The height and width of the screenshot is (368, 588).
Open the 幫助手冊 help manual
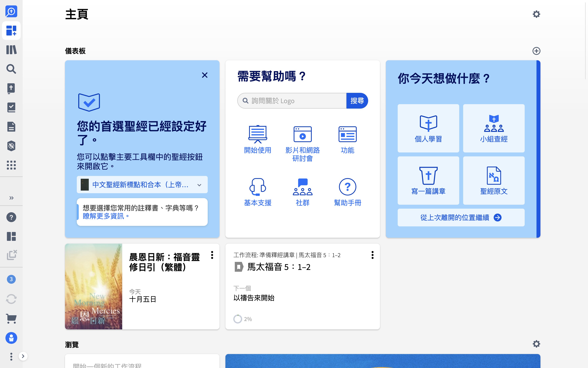pyautogui.click(x=347, y=192)
